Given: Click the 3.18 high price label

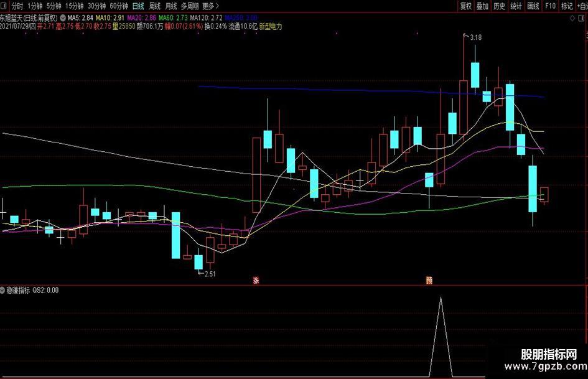Looking at the screenshot, I should (x=475, y=37).
